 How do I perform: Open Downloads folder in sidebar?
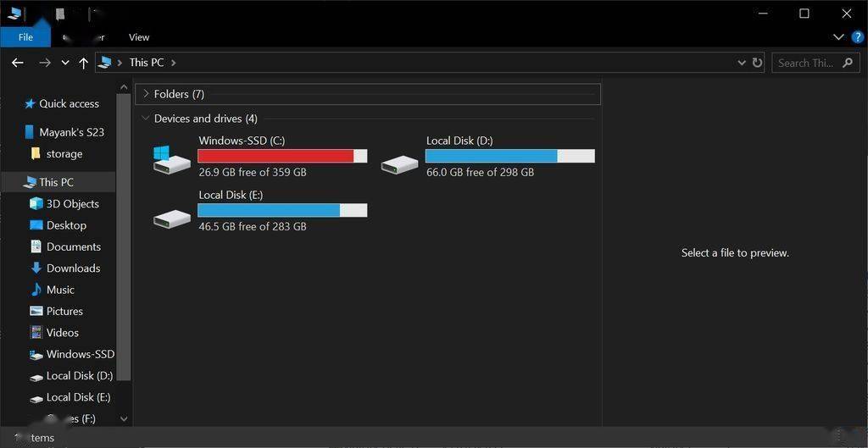73,268
